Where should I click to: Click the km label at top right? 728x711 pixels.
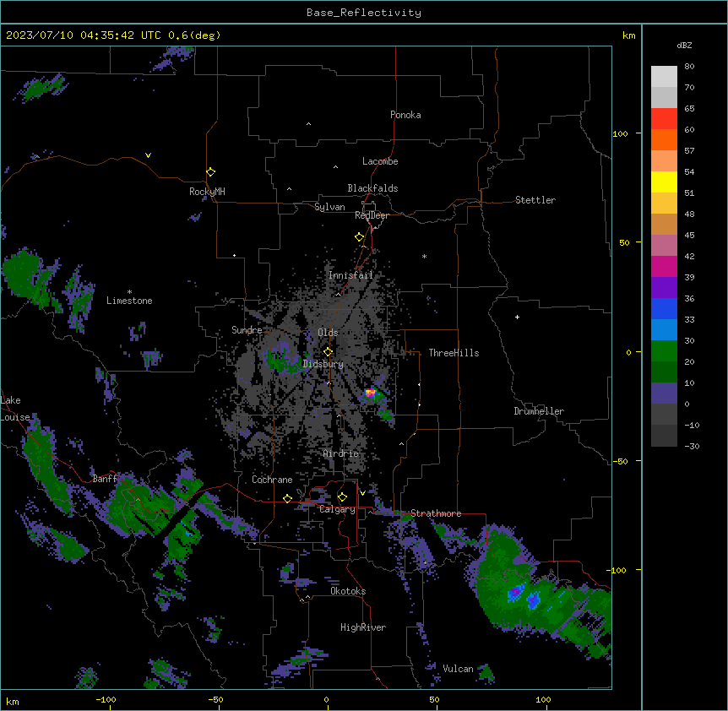[628, 35]
